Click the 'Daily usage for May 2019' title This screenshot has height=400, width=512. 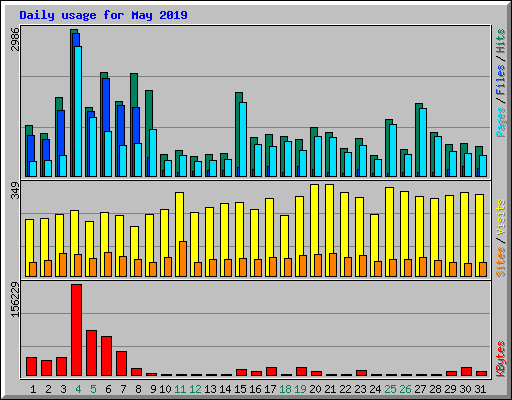103,15
